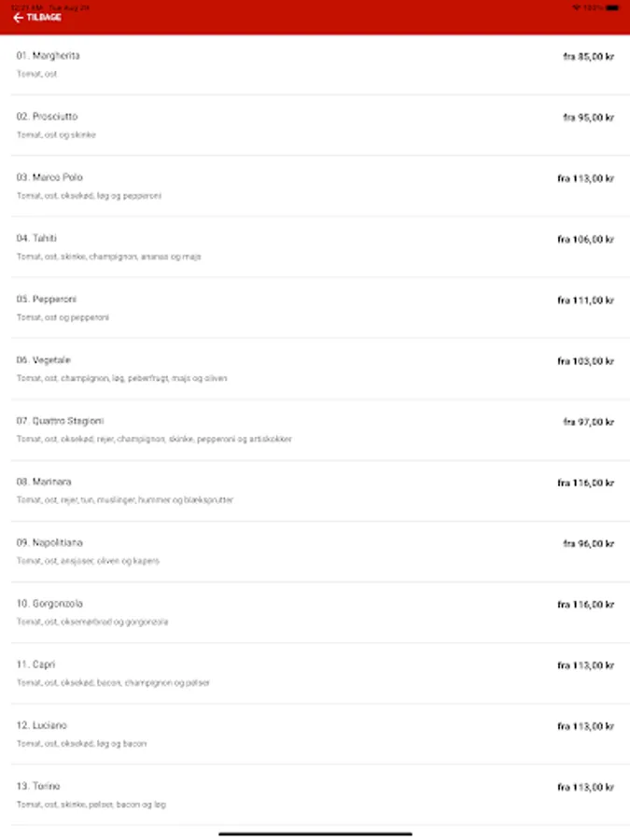Go back via TILBAGE label
The width and height of the screenshot is (630, 840).
pos(44,18)
